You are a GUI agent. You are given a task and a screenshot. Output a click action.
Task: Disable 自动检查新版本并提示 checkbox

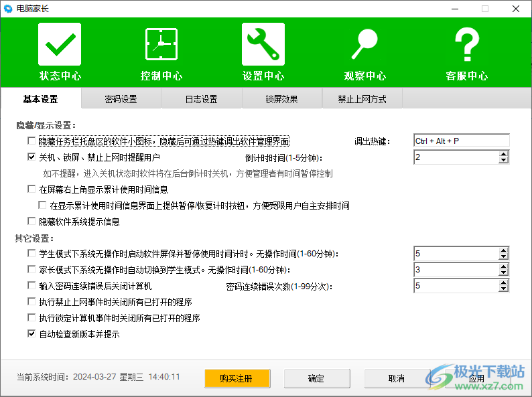click(31, 333)
